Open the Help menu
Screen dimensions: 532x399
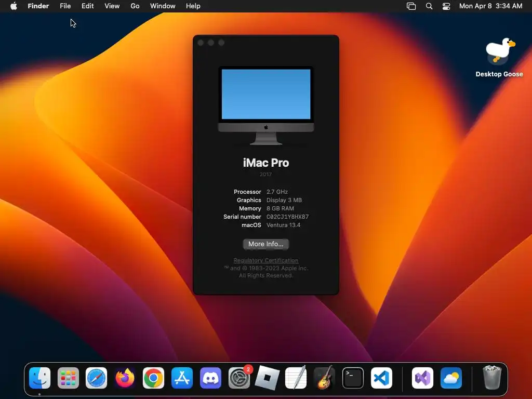(193, 6)
